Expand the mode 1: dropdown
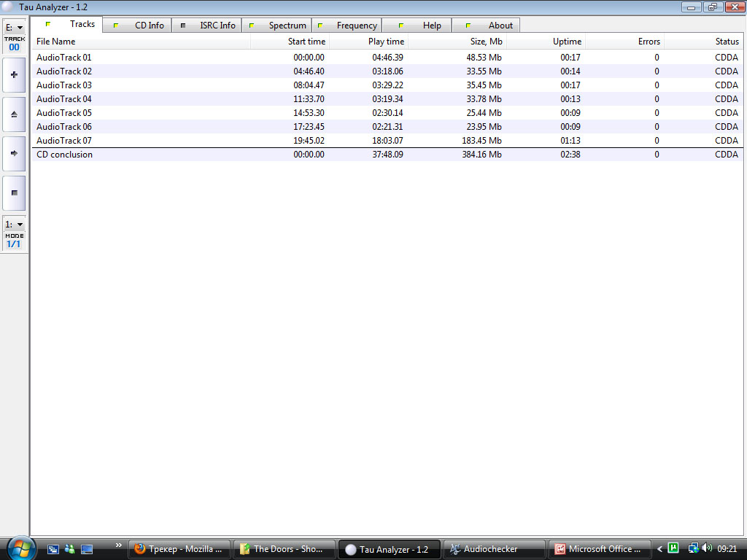 coord(14,225)
